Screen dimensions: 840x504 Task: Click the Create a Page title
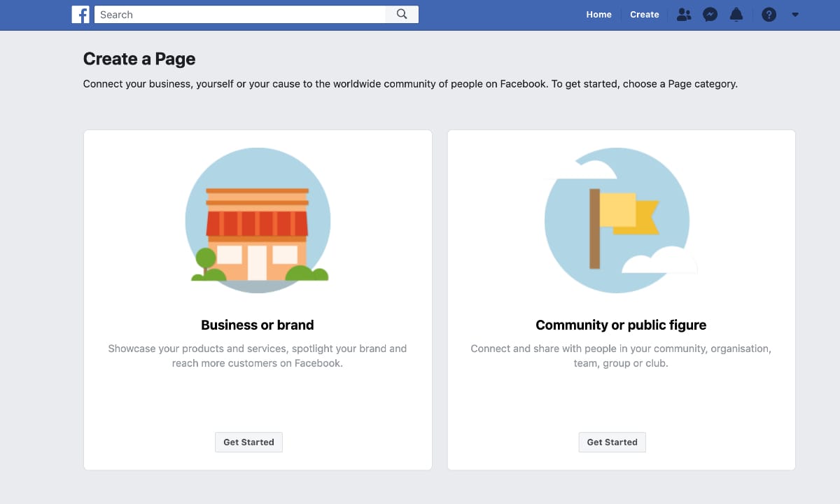139,59
